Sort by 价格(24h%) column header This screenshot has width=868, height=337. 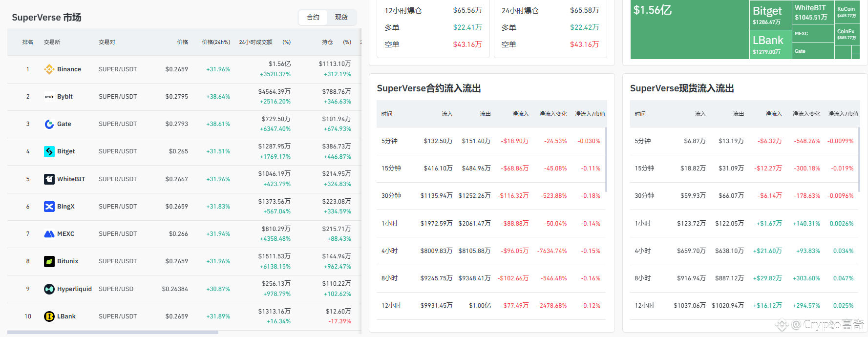(216, 42)
